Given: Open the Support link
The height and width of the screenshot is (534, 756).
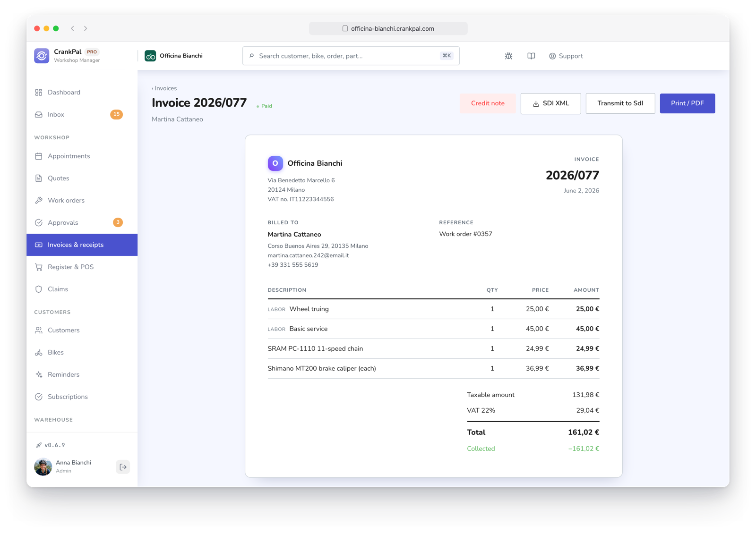Looking at the screenshot, I should [566, 56].
